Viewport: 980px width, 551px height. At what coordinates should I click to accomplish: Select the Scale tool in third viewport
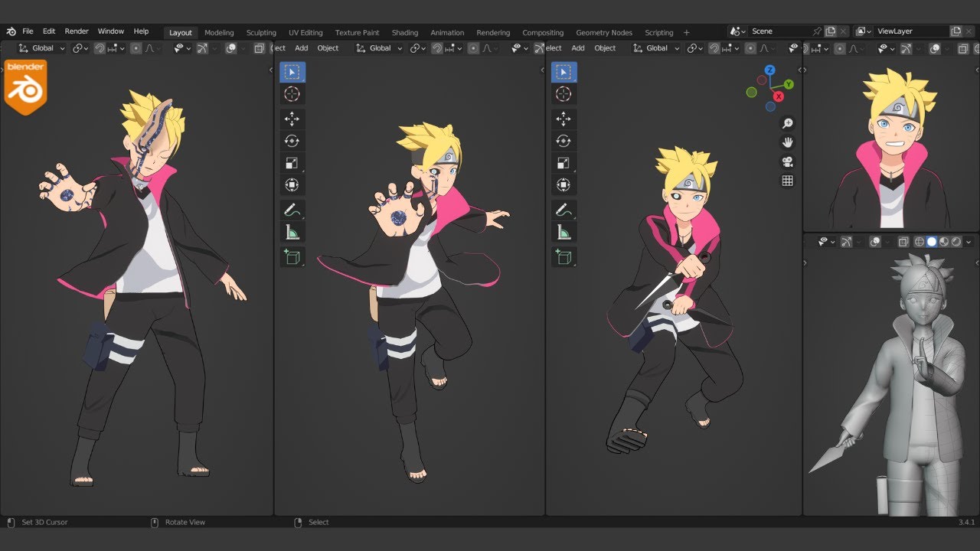(563, 163)
